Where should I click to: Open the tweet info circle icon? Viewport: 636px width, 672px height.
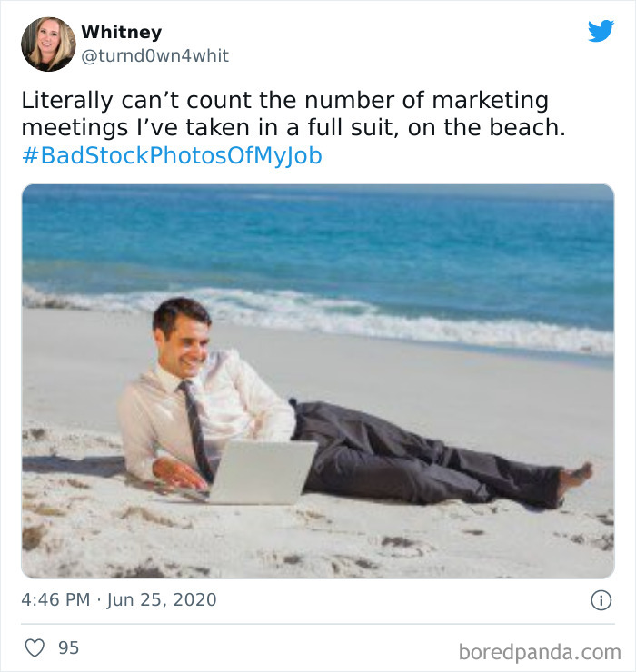point(601,600)
